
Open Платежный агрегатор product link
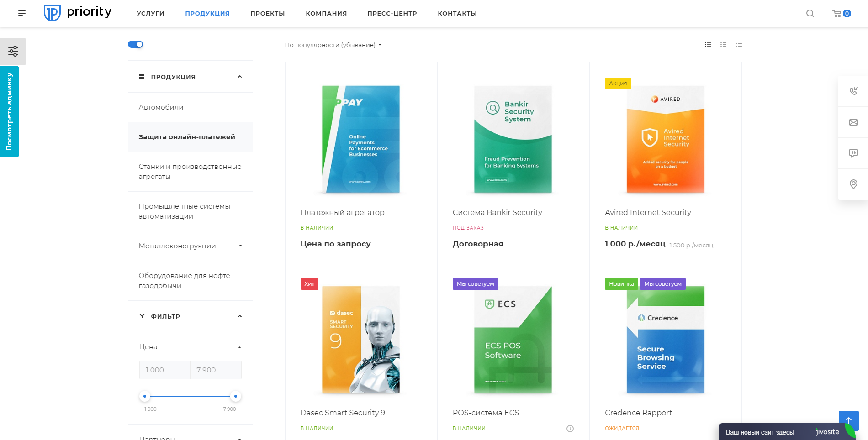click(x=342, y=212)
